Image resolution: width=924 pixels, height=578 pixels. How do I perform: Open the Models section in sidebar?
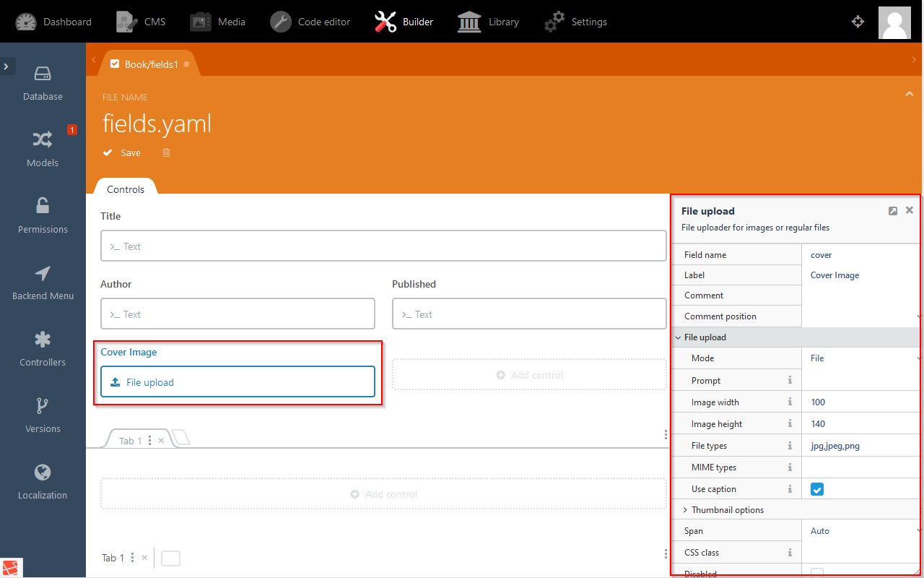click(x=43, y=150)
